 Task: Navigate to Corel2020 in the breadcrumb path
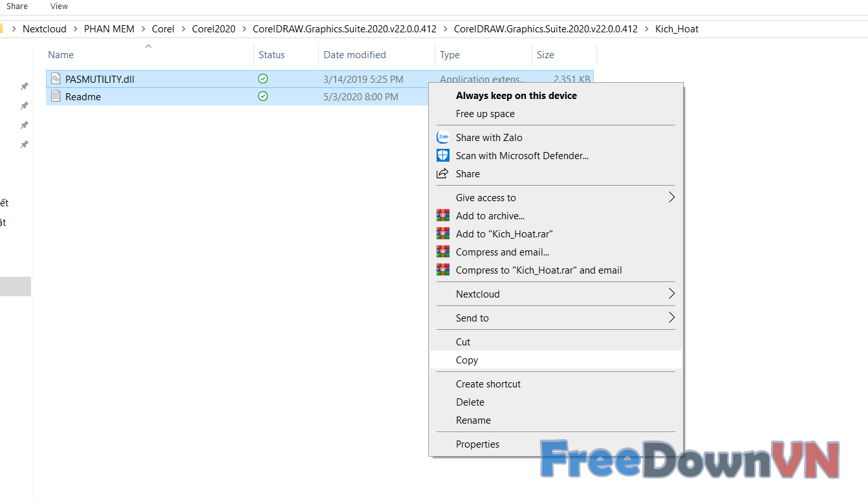coord(213,29)
